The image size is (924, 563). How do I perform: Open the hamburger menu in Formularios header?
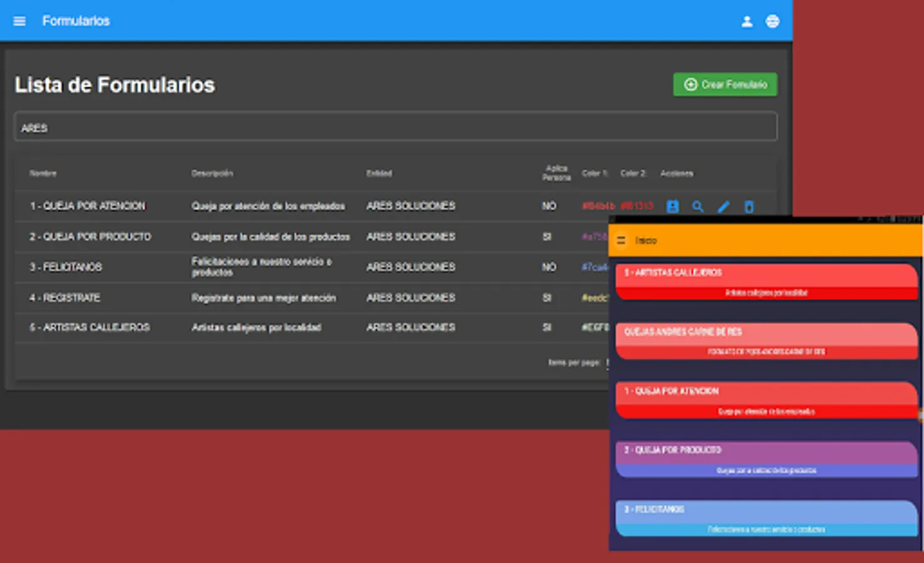pos(19,21)
